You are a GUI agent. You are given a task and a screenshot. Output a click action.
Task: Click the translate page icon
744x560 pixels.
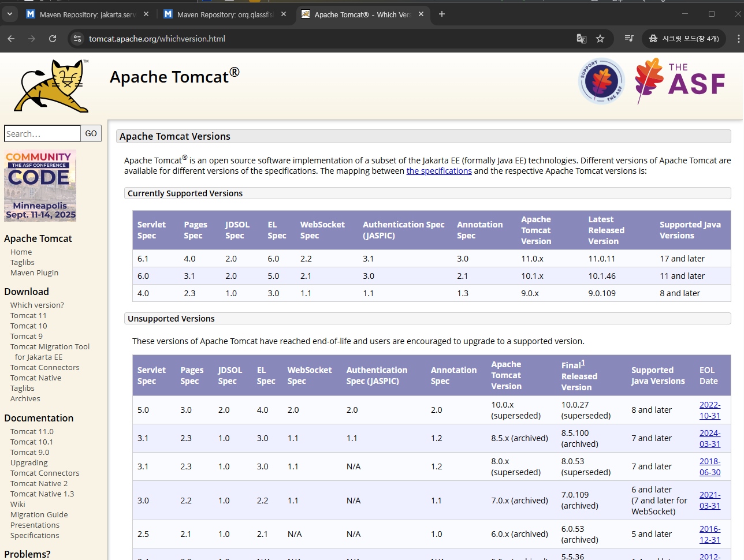coord(582,39)
